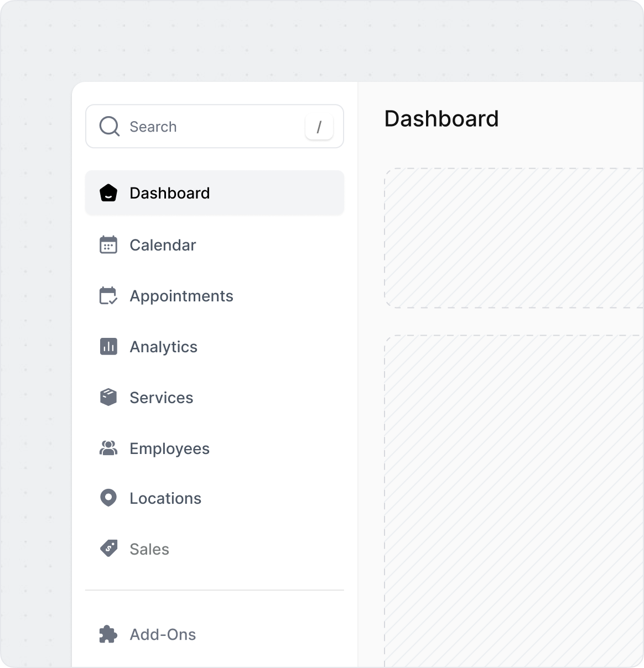Go to the Employees page
Viewport: 644px width, 668px height.
pyautogui.click(x=169, y=448)
